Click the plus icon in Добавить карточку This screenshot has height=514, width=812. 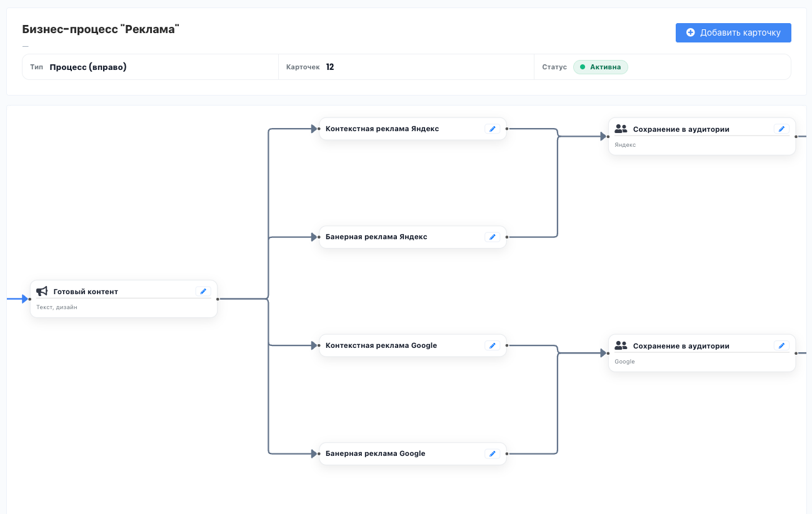pyautogui.click(x=691, y=32)
